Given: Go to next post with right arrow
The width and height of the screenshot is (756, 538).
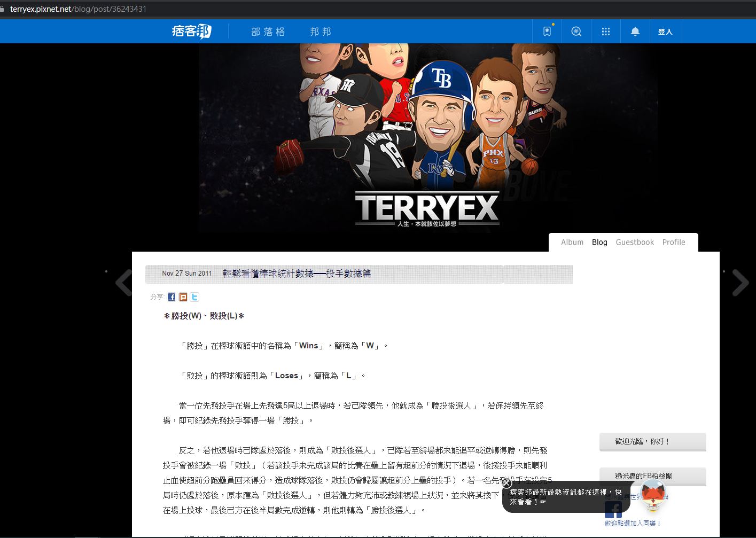Looking at the screenshot, I should tap(740, 283).
